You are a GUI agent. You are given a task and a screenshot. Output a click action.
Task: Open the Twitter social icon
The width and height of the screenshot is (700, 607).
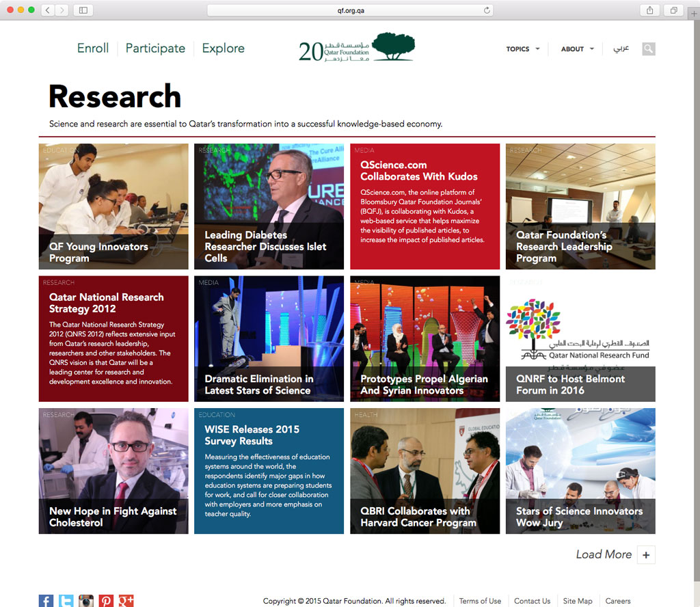point(66,601)
